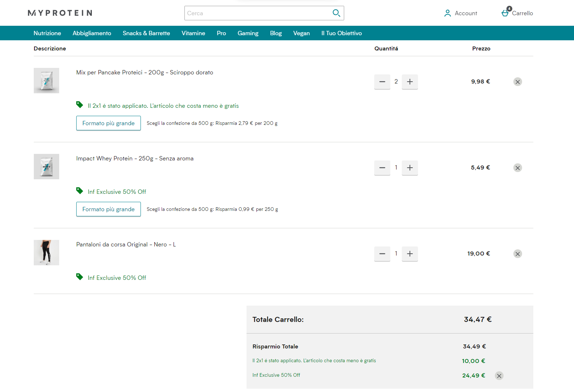Open Pantaloni da corsa Original product link
The height and width of the screenshot is (392, 574).
point(126,244)
